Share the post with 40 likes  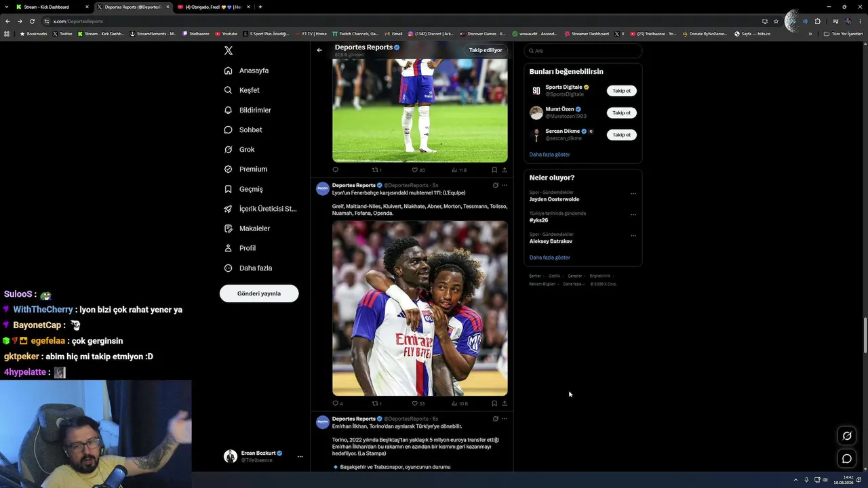pyautogui.click(x=505, y=170)
